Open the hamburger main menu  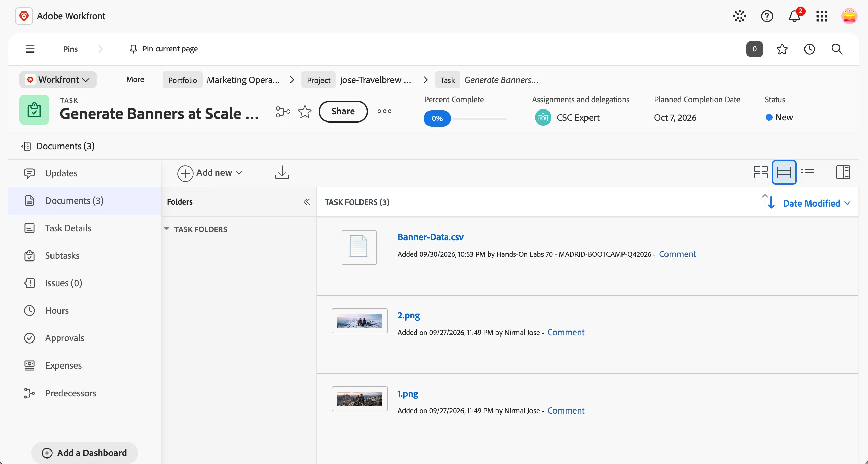point(30,49)
